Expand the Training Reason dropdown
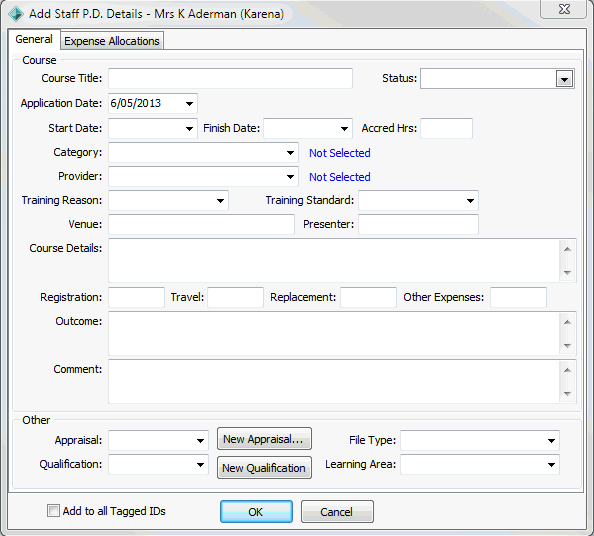The width and height of the screenshot is (594, 536). [220, 200]
